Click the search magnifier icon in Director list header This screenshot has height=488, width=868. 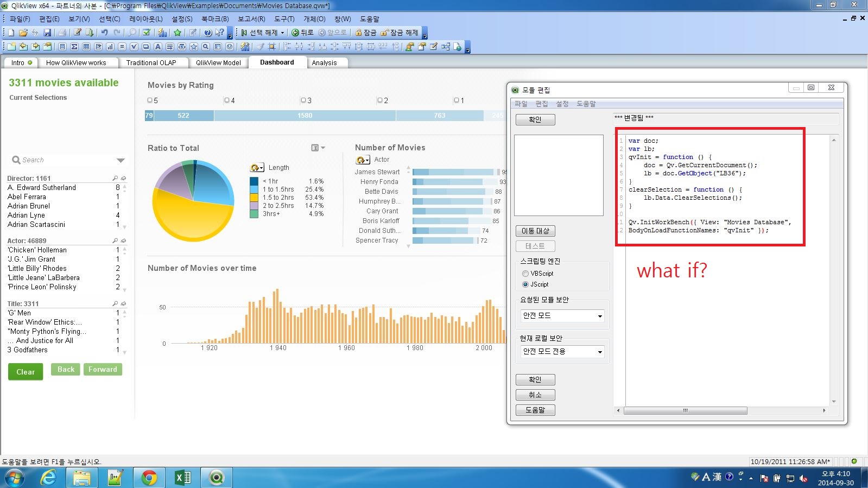click(x=115, y=178)
